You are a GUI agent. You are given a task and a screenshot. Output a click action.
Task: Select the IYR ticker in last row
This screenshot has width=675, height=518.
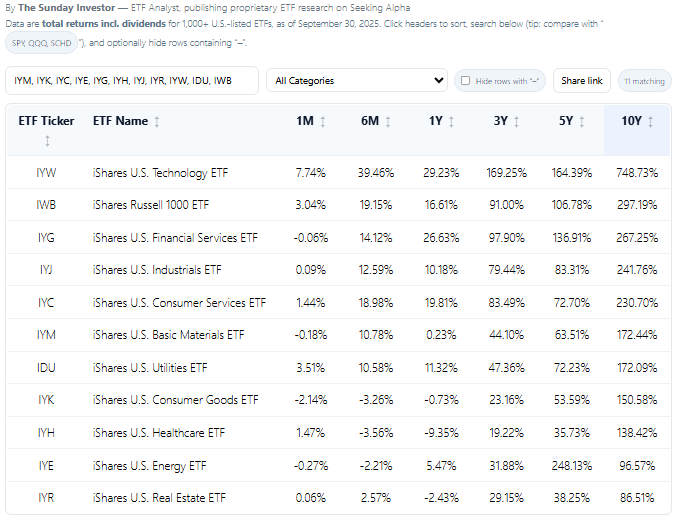pyautogui.click(x=47, y=498)
